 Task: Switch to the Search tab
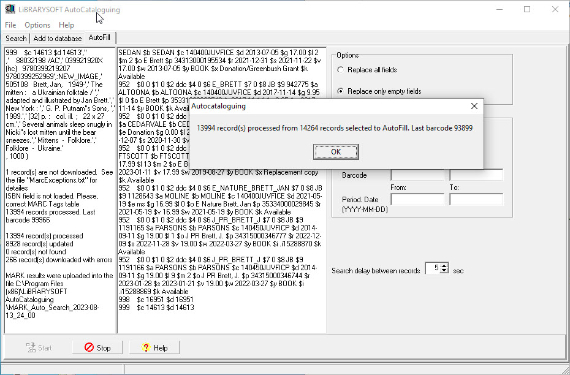point(16,38)
